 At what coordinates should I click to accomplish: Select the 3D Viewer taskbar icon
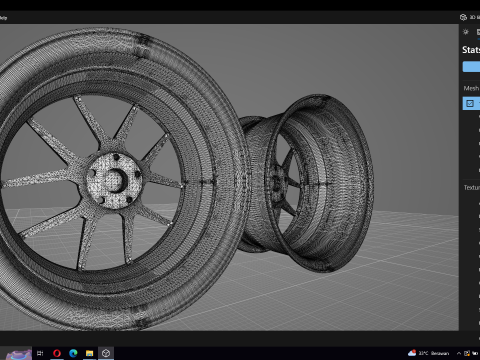[x=106, y=353]
